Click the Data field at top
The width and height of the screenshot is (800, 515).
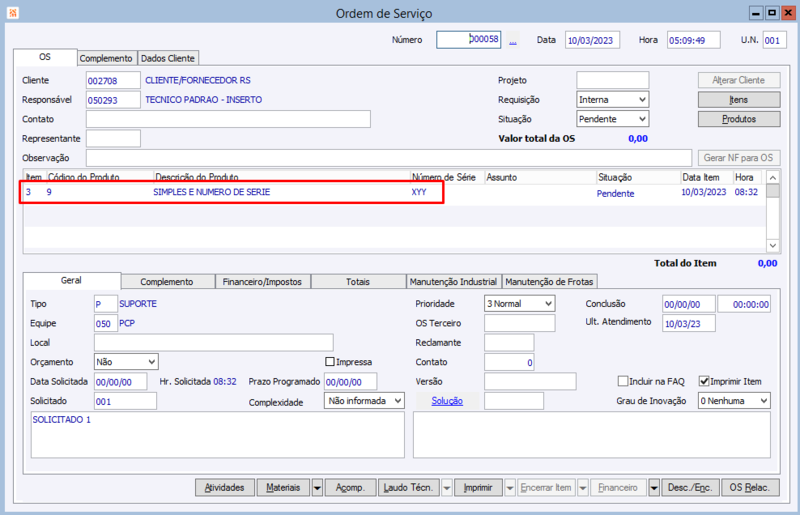[592, 40]
